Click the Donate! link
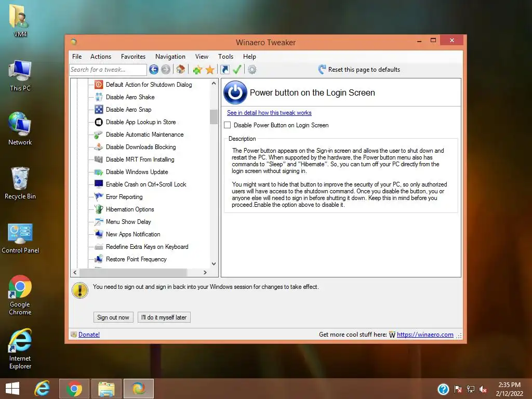This screenshot has width=532, height=399. click(x=89, y=335)
